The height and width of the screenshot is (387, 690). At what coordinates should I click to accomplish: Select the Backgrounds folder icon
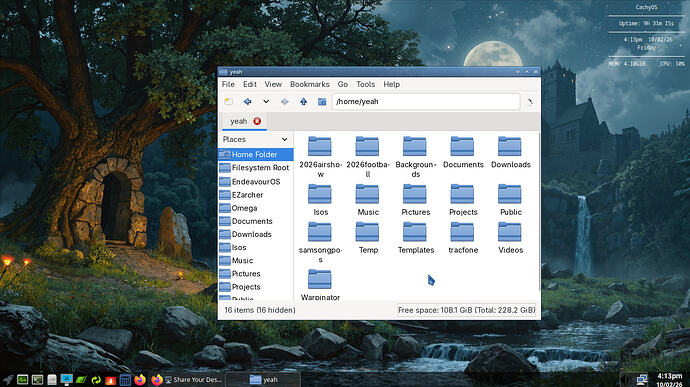pos(415,146)
